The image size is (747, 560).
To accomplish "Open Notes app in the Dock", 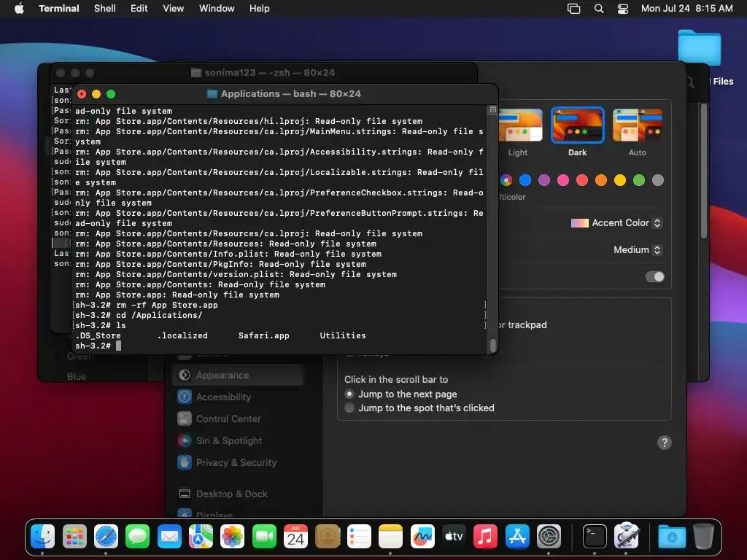I will point(390,537).
